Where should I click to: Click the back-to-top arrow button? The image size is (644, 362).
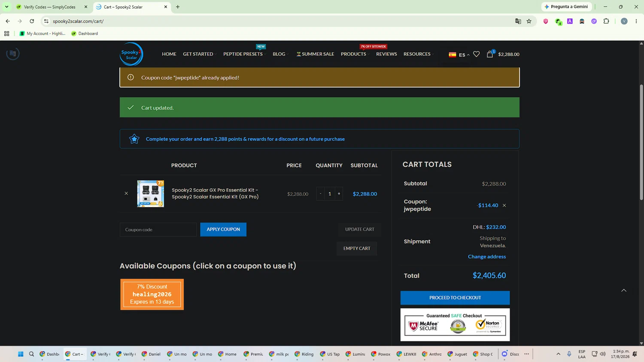click(x=624, y=290)
